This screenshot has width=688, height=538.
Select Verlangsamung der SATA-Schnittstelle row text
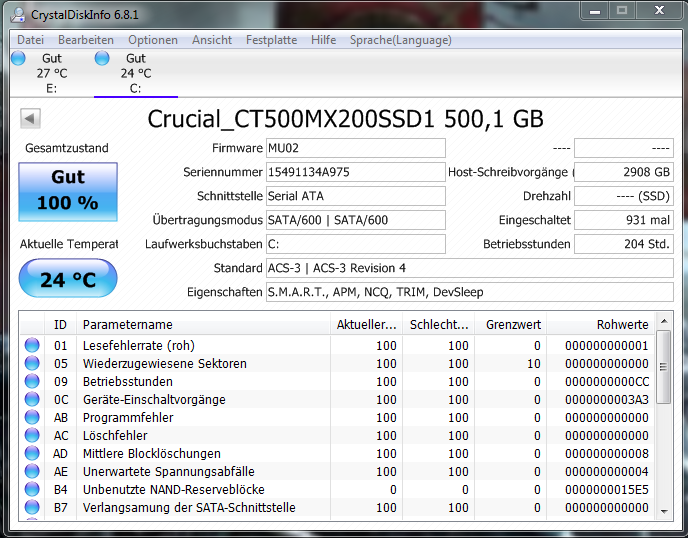point(189,508)
